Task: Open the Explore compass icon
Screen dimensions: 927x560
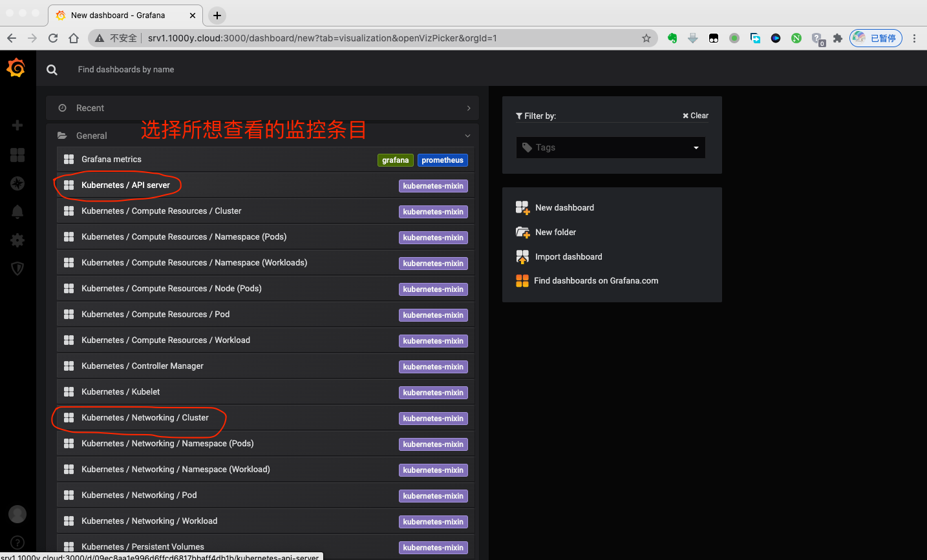Action: 17,184
